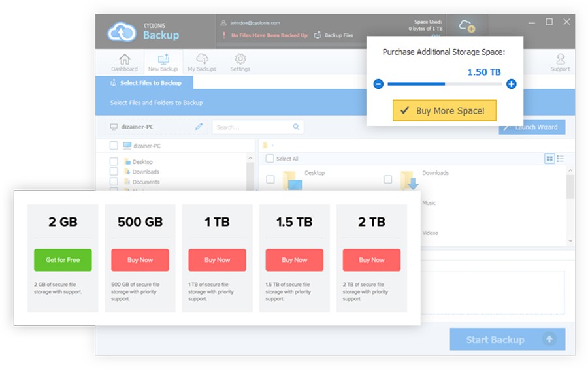Image resolution: width=588 pixels, height=369 pixels.
Task: Select the New Backup tab
Action: tap(163, 63)
